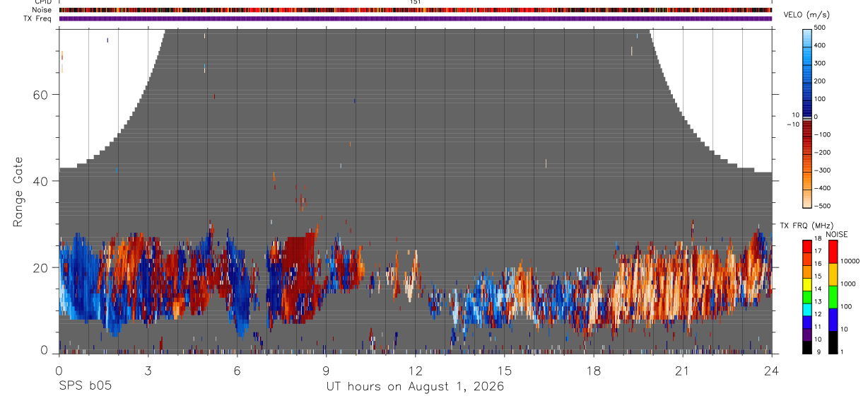Click the Noise strip row label
868x401 pixels.
[x=41, y=10]
